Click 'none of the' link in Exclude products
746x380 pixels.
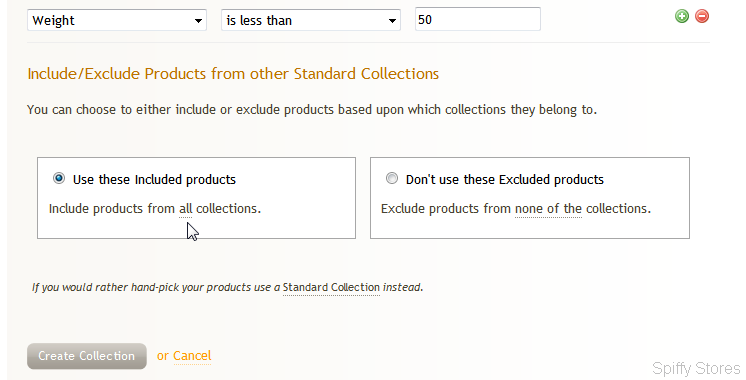pos(548,209)
